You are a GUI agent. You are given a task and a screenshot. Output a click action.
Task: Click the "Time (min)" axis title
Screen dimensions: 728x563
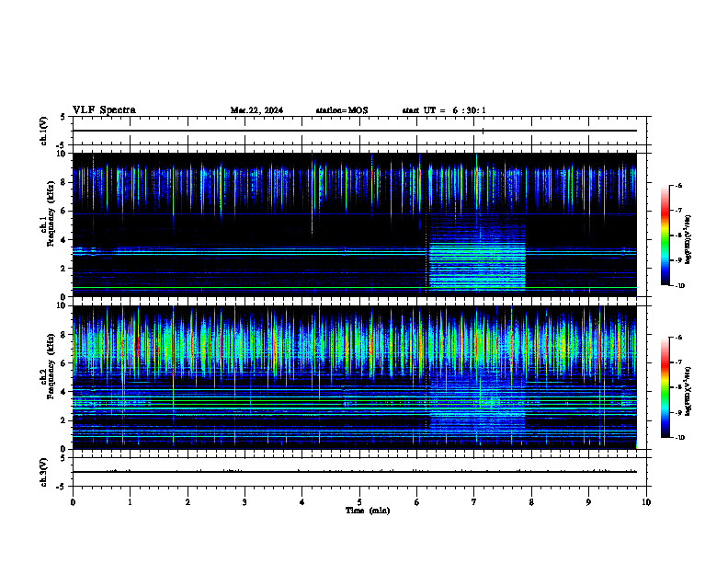pos(368,511)
